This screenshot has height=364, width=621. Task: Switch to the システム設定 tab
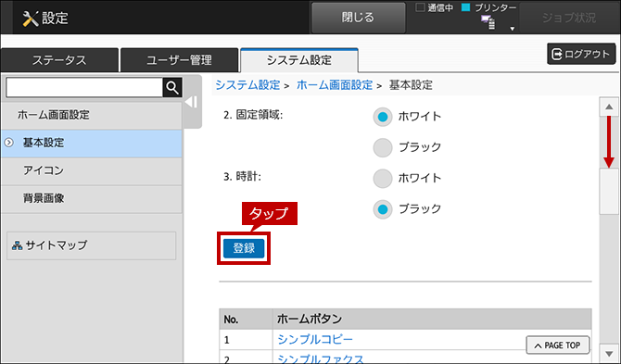click(x=299, y=60)
